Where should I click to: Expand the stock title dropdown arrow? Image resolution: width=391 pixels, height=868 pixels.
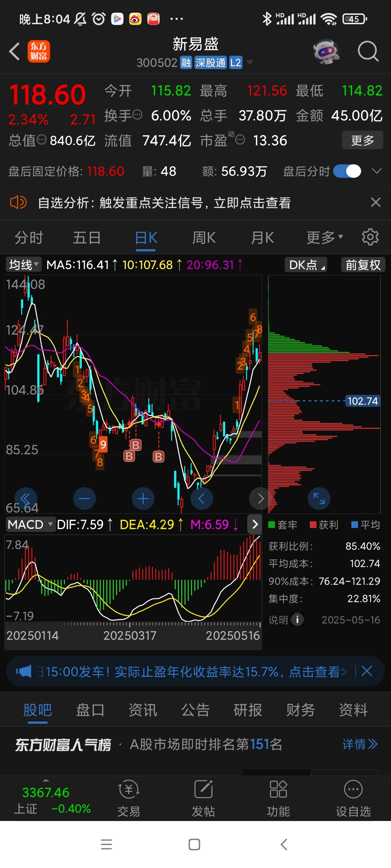pos(250,63)
